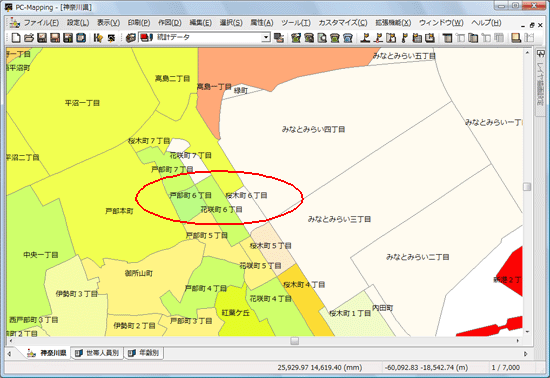Open the ファイル(F) menu
550x378 pixels.
[41, 23]
